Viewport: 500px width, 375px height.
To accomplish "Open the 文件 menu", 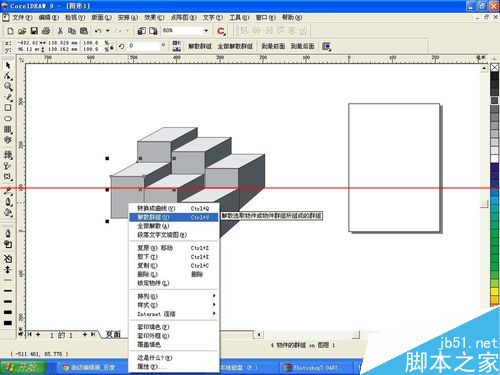I will 22,17.
